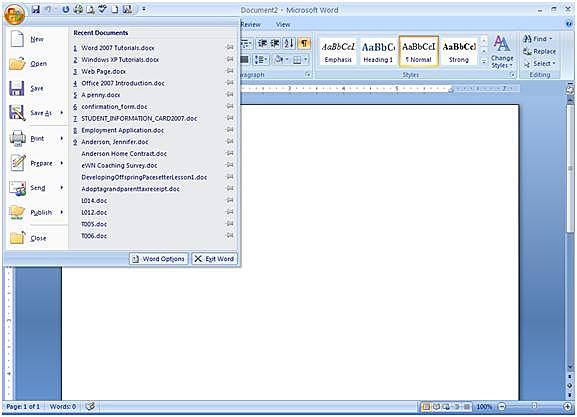Choose Save As from Office menu
Screen dimensions: 577x417
click(x=37, y=113)
